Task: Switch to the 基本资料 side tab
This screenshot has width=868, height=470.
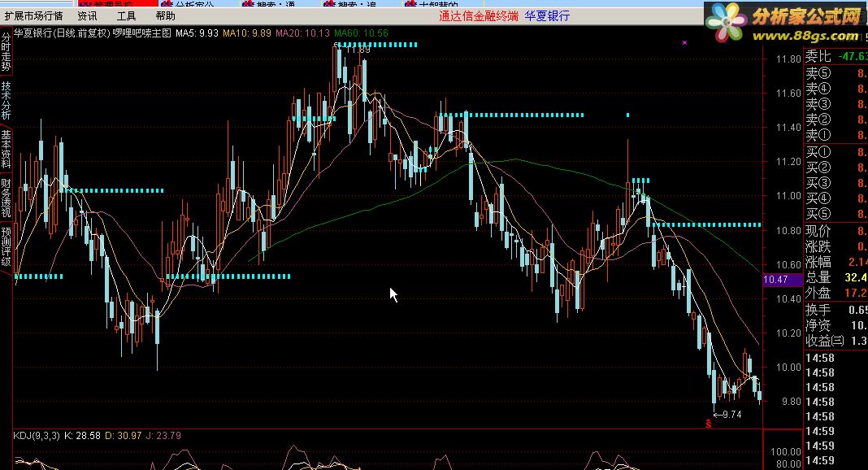Action: tap(6, 149)
